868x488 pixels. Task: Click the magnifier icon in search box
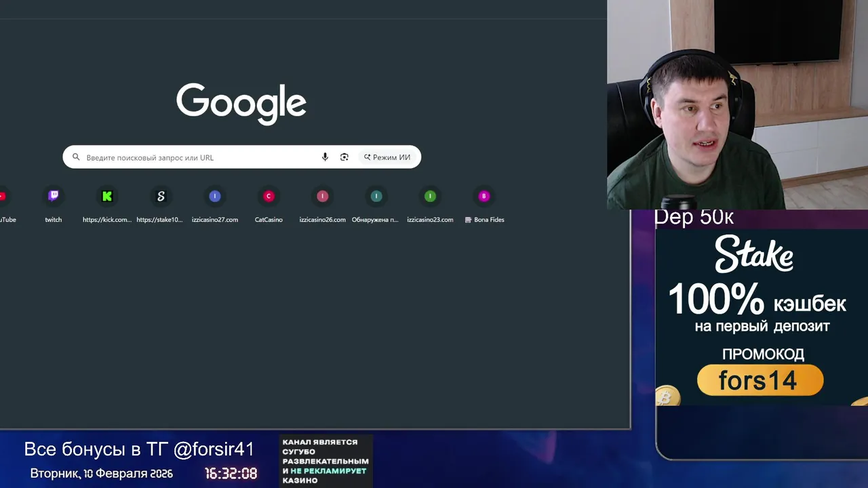tap(76, 157)
